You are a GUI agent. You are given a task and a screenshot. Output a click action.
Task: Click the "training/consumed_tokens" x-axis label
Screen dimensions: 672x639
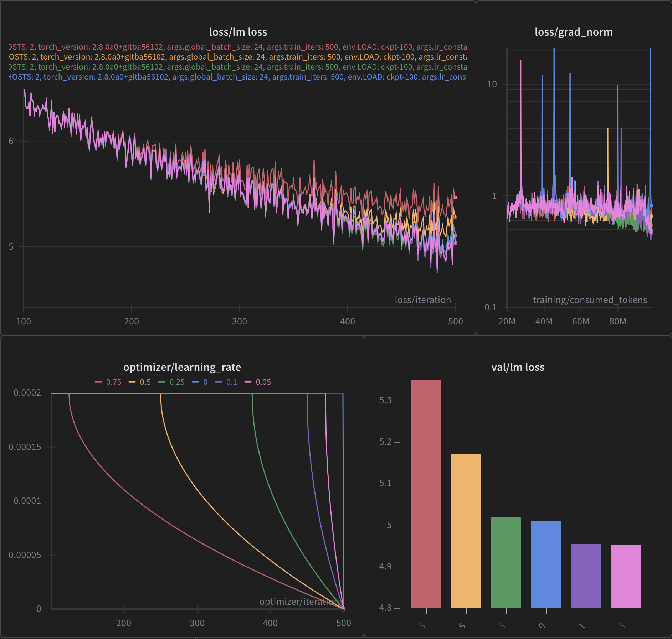point(590,300)
